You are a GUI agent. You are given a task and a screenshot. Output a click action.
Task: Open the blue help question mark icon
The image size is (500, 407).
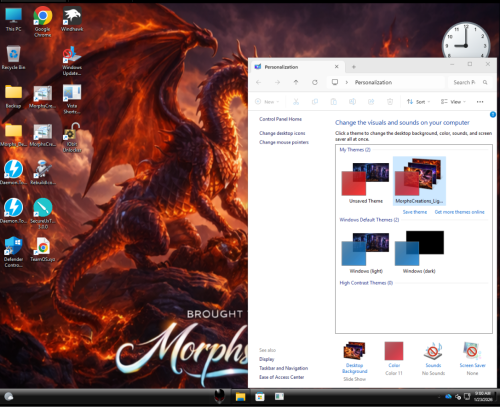pyautogui.click(x=493, y=115)
